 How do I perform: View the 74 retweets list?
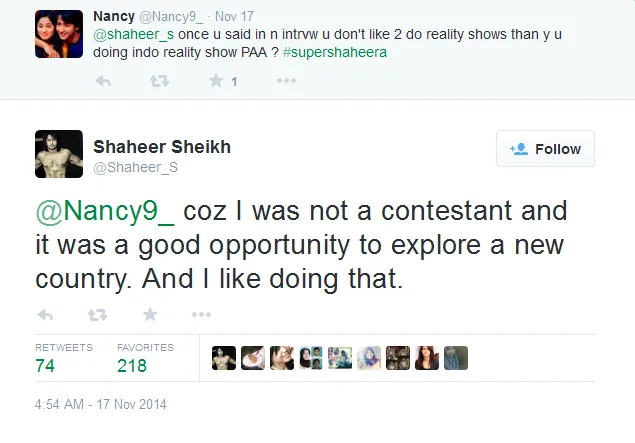[46, 366]
